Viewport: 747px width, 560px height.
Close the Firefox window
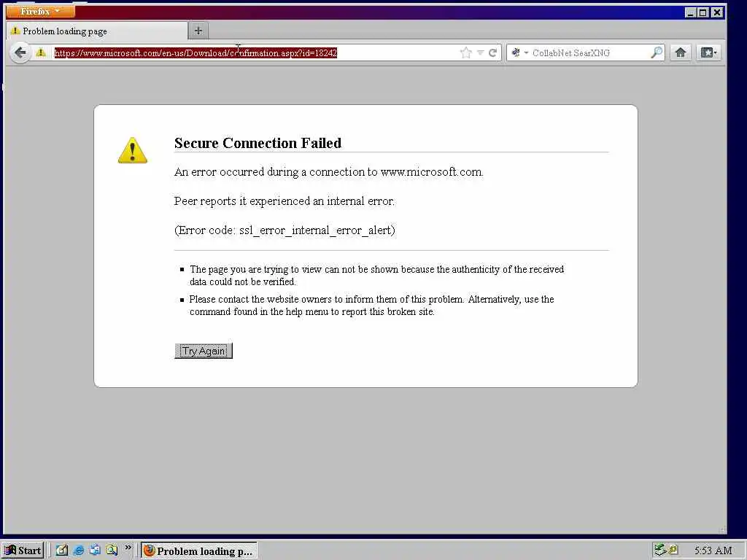(717, 13)
